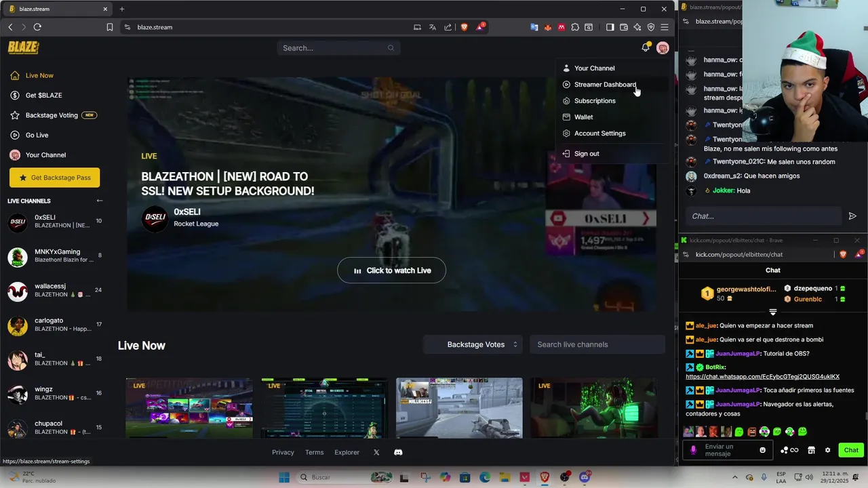Open the WhatsApp link posted by BotRix
The width and height of the screenshot is (868, 488).
click(762, 377)
